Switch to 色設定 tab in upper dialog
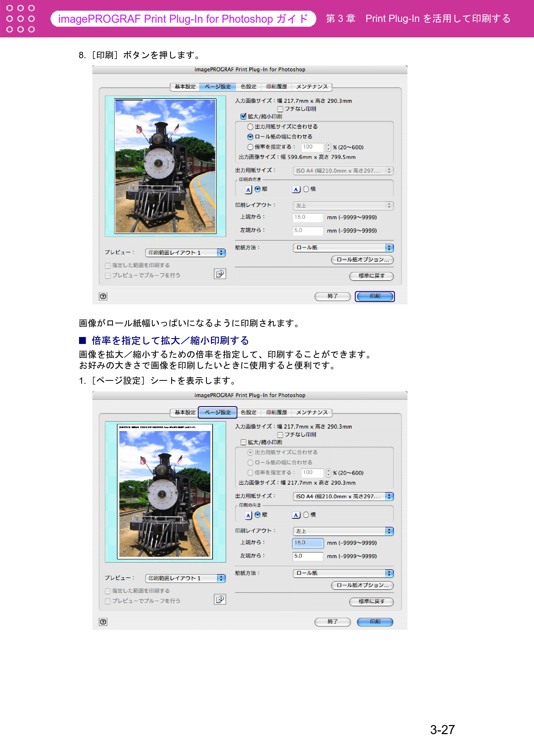Screen dimensions: 534x756 pos(248,87)
